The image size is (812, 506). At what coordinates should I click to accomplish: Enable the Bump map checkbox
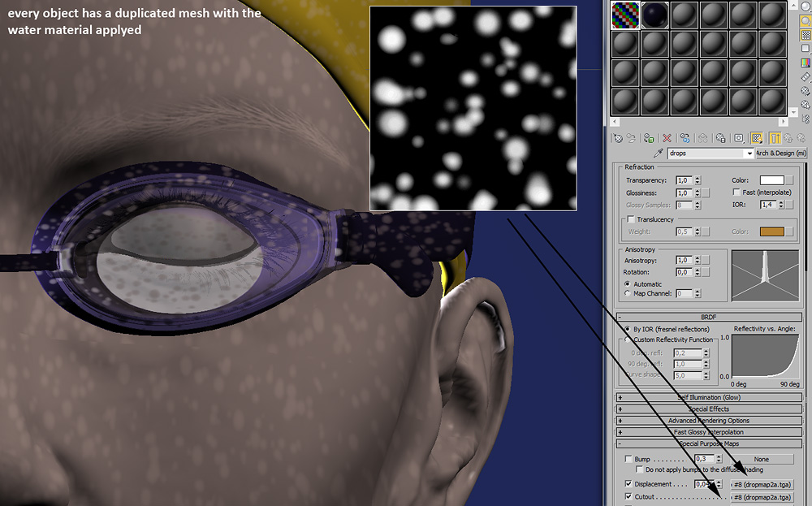click(628, 459)
